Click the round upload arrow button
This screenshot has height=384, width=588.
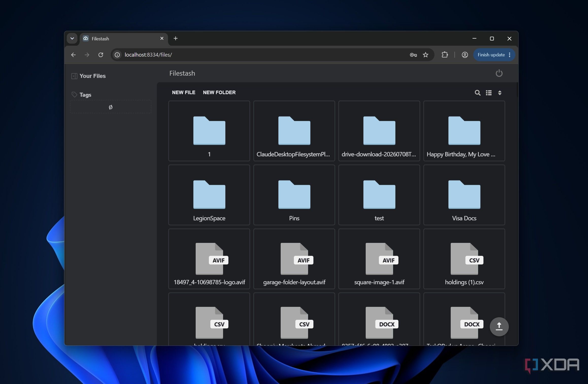click(x=499, y=327)
